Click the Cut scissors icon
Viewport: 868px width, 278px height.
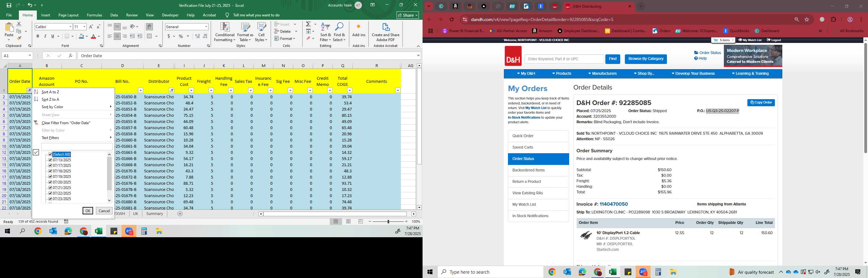pos(19,24)
